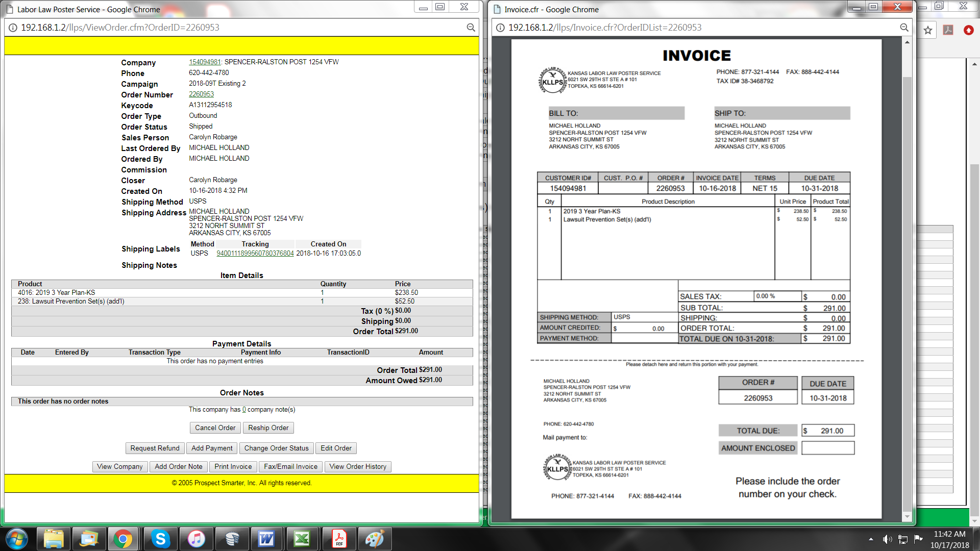Open USPS tracking number link
The image size is (980, 551).
(x=255, y=254)
